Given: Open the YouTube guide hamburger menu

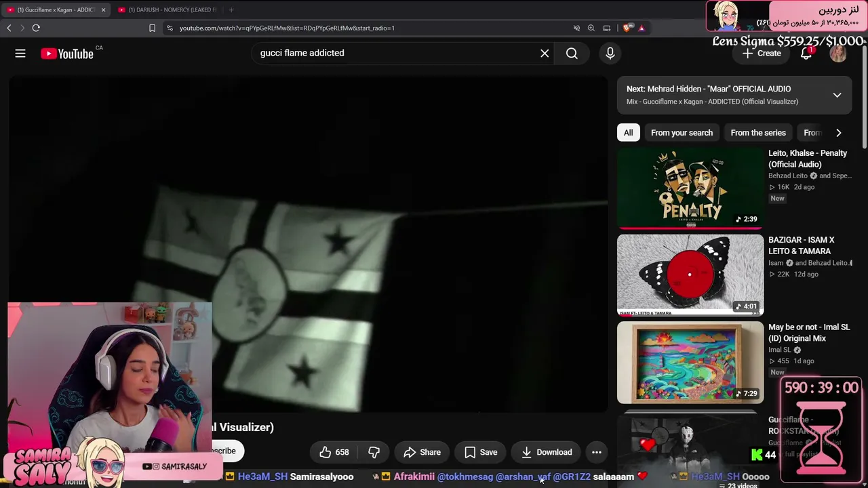Looking at the screenshot, I should (x=20, y=54).
